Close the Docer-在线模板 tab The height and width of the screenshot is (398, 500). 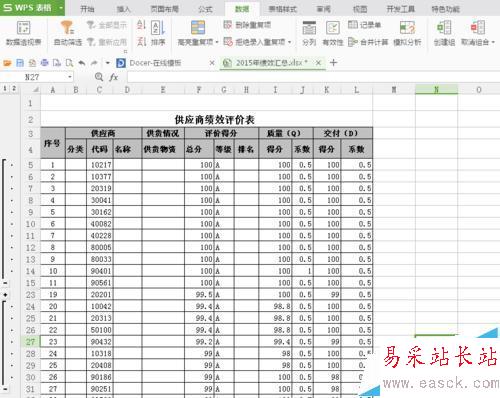[x=212, y=63]
